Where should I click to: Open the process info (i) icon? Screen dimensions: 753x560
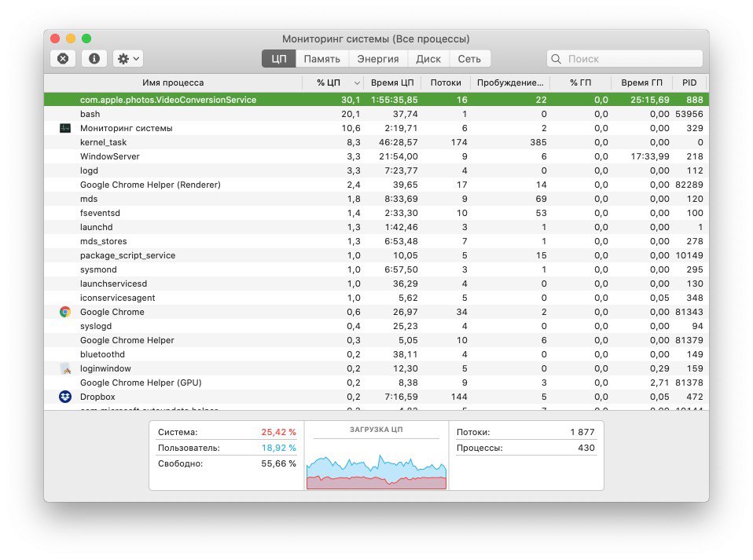(94, 59)
